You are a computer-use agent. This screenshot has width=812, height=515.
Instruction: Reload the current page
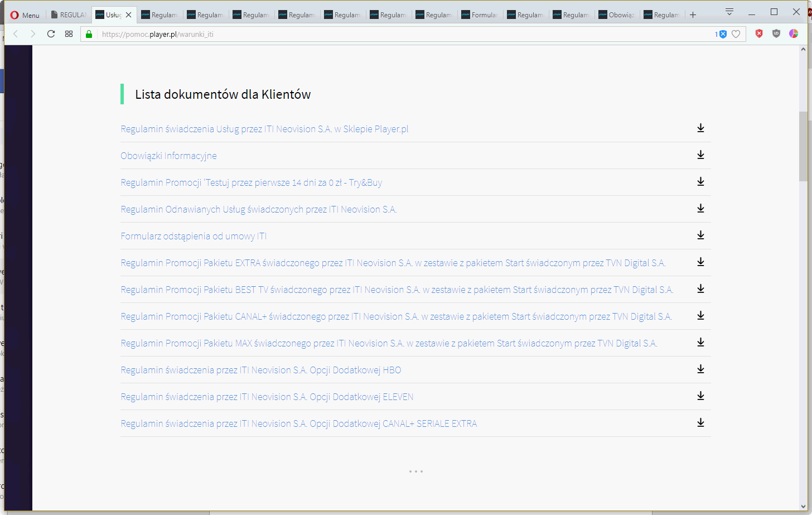coord(51,34)
